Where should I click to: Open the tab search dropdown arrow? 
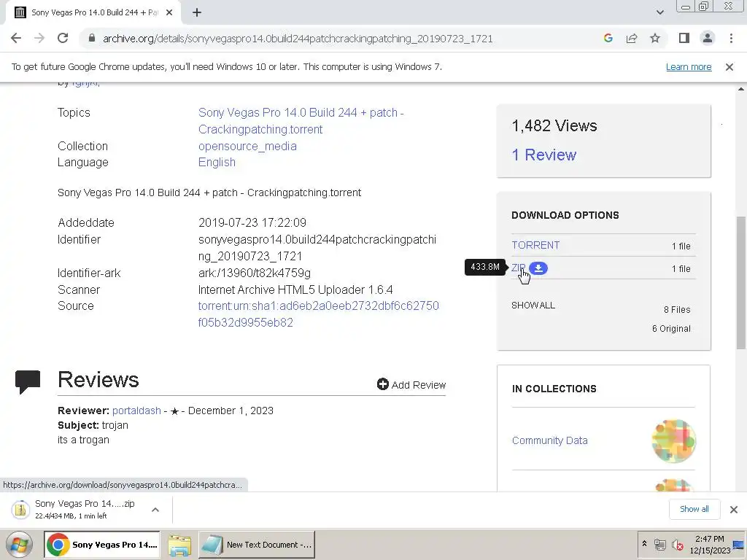click(x=659, y=12)
